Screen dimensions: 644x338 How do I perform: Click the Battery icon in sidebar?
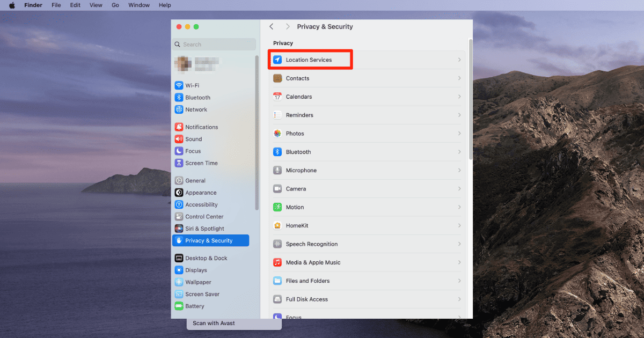point(179,306)
